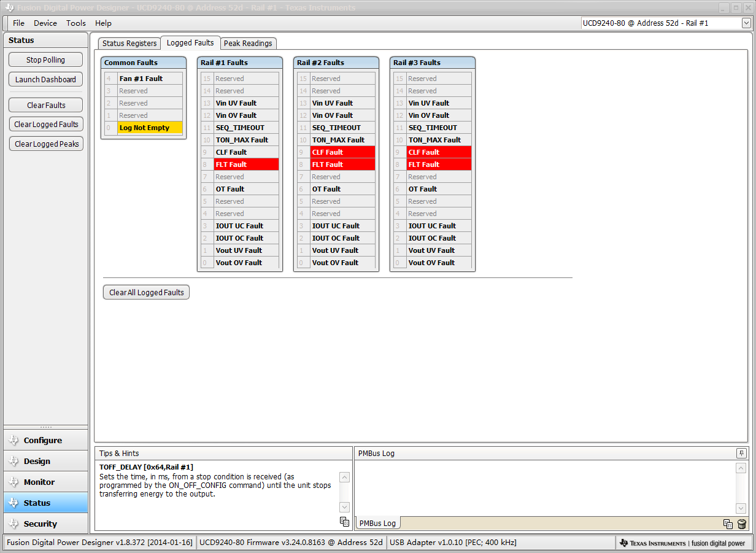Click PMBus Log scroll down arrow

[x=741, y=508]
